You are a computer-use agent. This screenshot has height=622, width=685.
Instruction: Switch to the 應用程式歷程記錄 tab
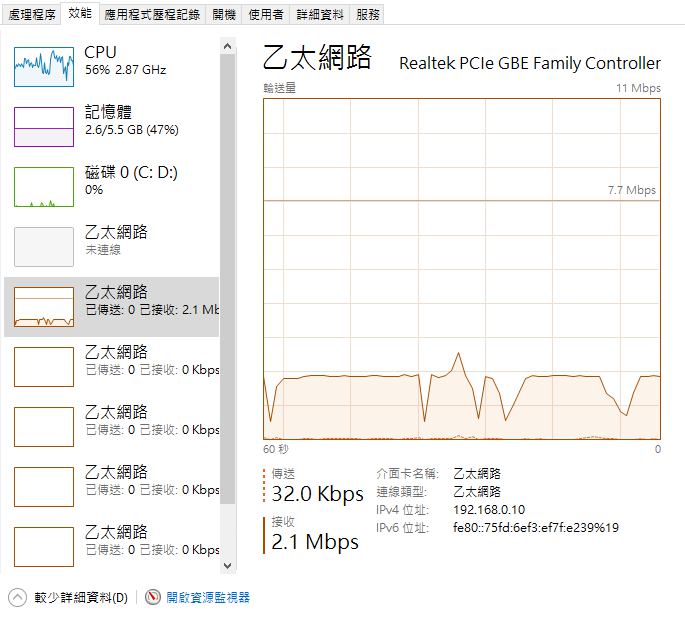pos(152,15)
